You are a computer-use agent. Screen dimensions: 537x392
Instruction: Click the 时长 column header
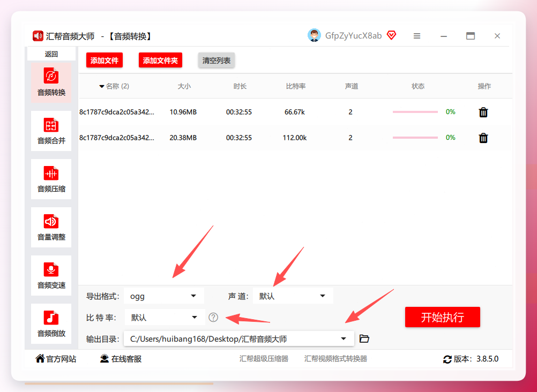tap(240, 86)
